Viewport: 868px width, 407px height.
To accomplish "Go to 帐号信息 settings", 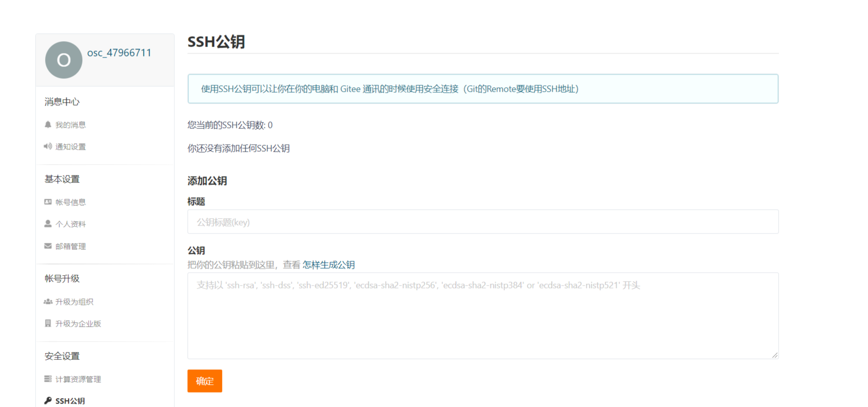I will click(x=70, y=202).
